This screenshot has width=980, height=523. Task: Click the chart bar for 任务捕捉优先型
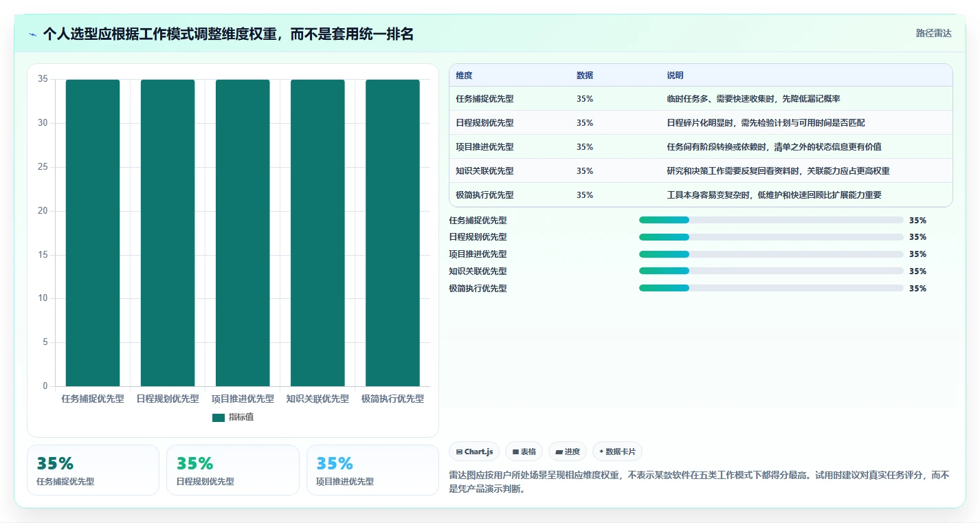(93, 233)
